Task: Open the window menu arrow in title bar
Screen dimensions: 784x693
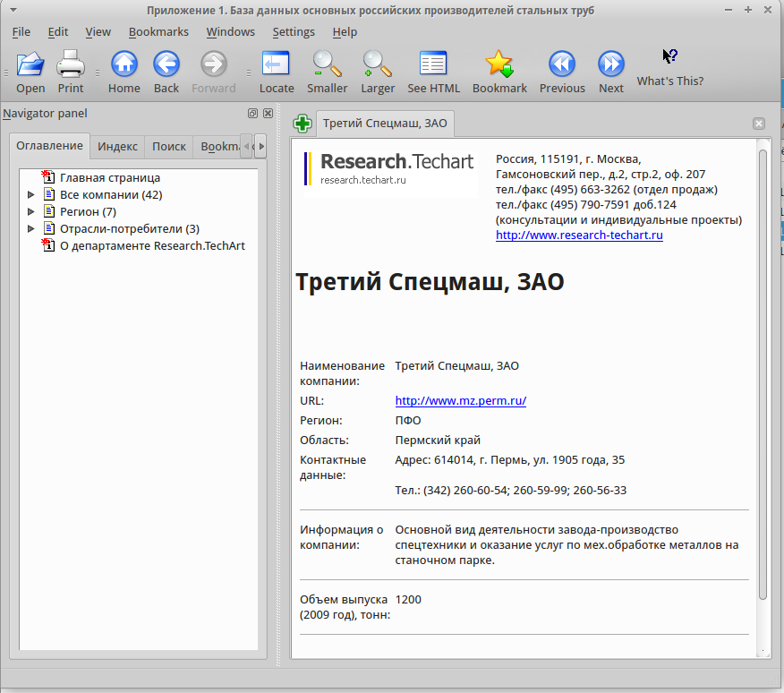Action: pos(13,10)
